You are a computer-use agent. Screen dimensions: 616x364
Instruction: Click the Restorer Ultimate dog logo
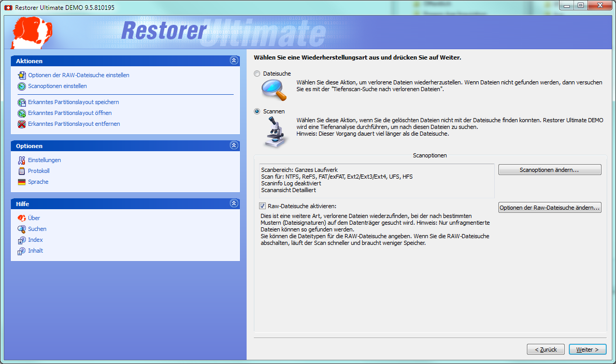tap(32, 33)
